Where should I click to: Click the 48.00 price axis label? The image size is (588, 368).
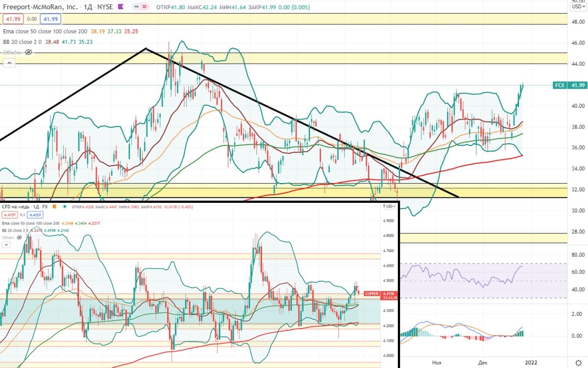click(x=577, y=22)
